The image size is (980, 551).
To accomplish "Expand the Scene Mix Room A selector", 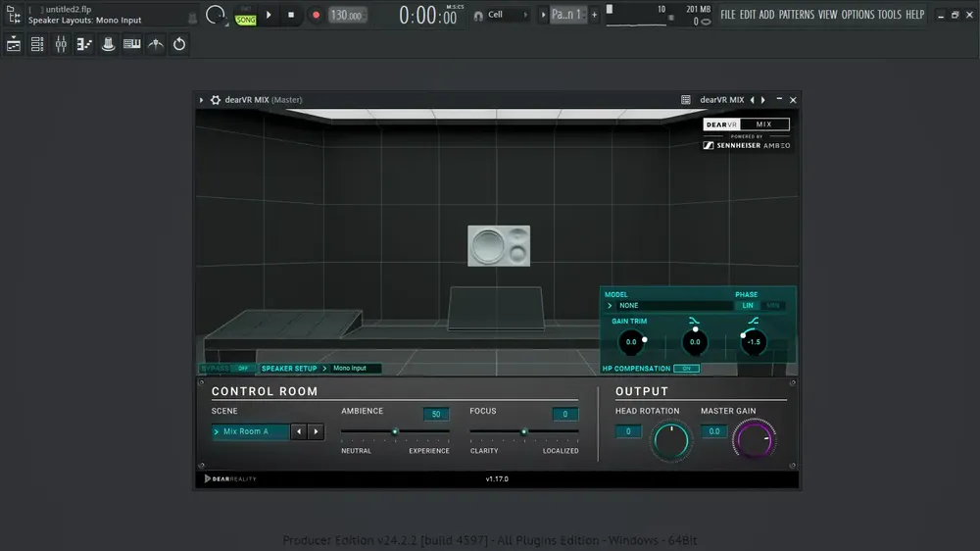I will [x=251, y=431].
